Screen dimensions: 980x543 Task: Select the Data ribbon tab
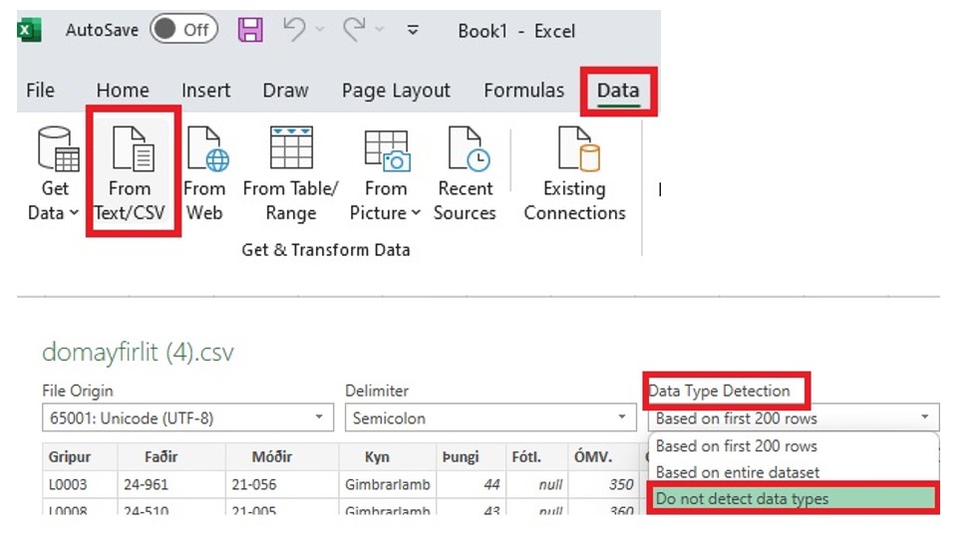(618, 91)
